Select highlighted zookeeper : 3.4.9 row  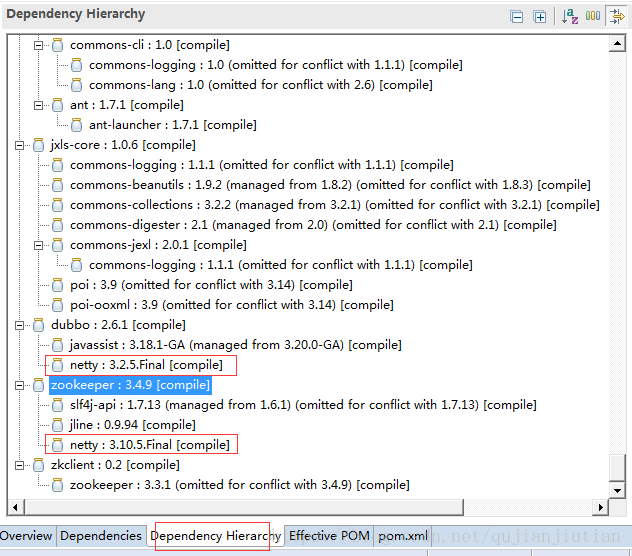(130, 385)
